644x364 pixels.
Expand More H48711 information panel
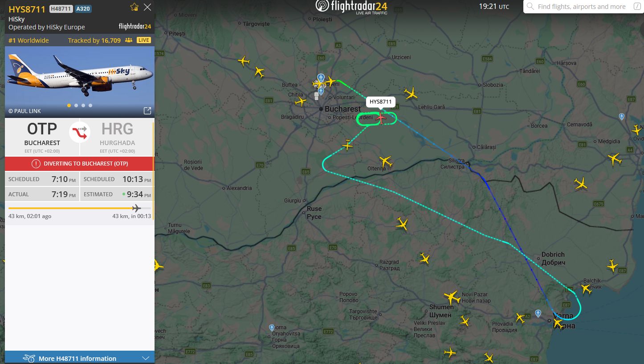(x=80, y=358)
